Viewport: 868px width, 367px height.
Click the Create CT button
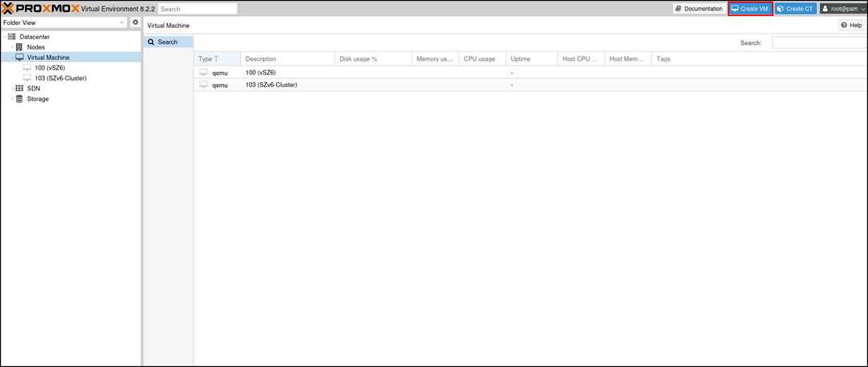coord(795,9)
